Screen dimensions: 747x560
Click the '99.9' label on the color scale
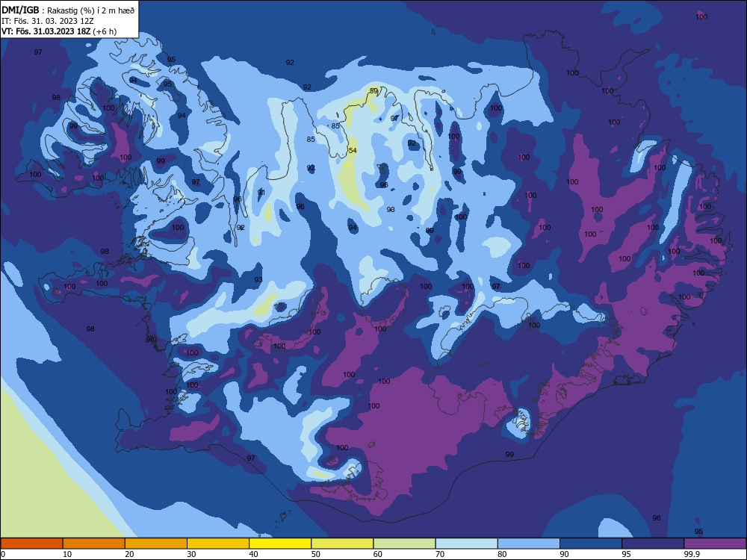[692, 554]
